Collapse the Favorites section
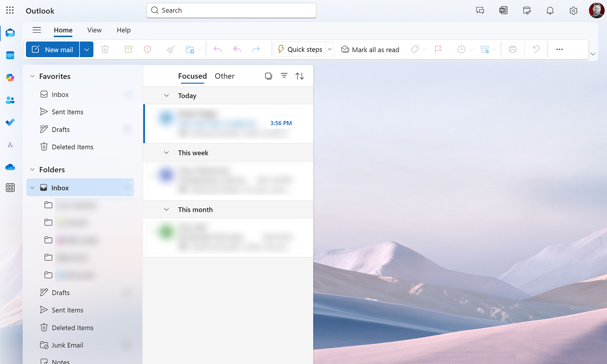Image resolution: width=607 pixels, height=364 pixels. point(32,76)
